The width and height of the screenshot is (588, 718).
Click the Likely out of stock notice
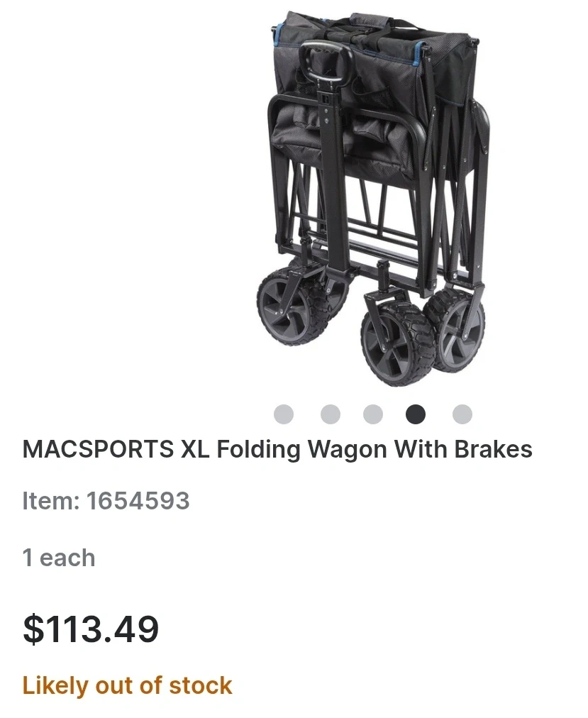click(x=127, y=686)
